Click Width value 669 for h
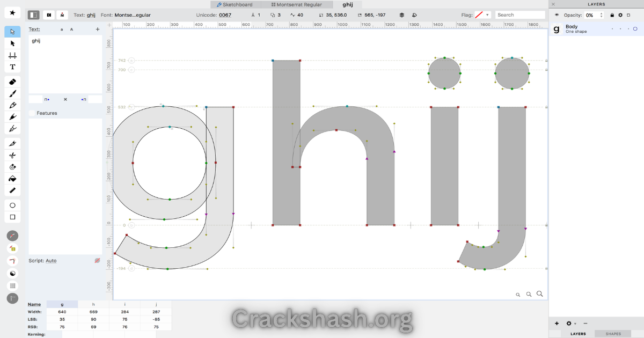The height and width of the screenshot is (338, 644). 93,312
